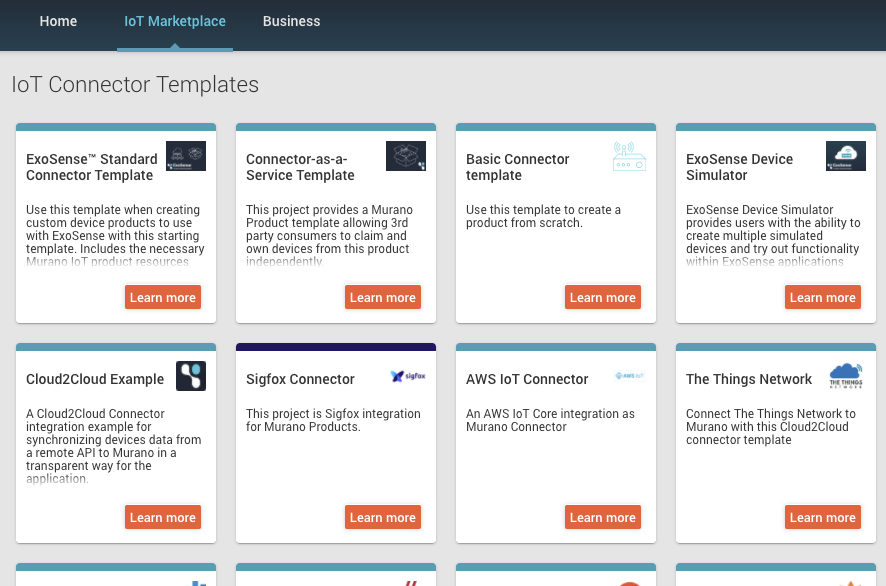Click the Basic Connector router icon

[629, 156]
